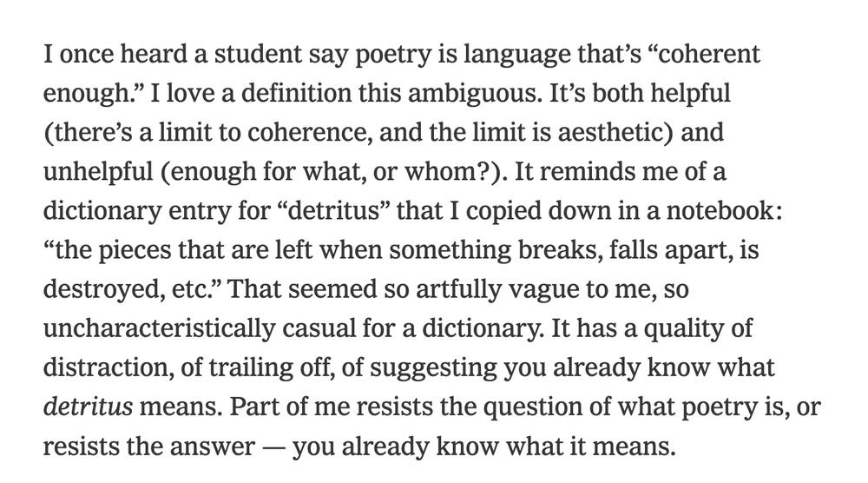Click the quoted phrase "coherent
The width and height of the screenshot is (868, 483).
[x=707, y=54]
